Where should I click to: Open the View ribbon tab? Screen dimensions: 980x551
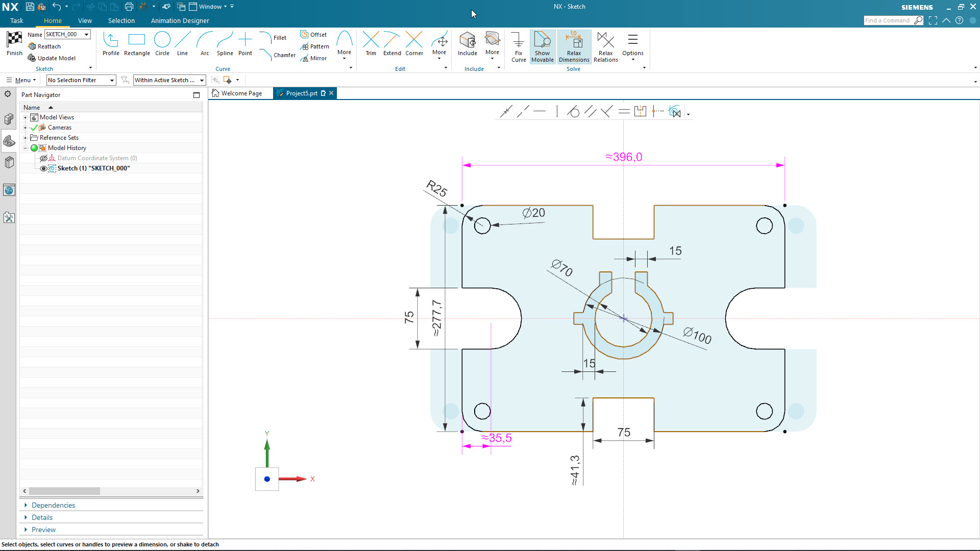coord(85,21)
